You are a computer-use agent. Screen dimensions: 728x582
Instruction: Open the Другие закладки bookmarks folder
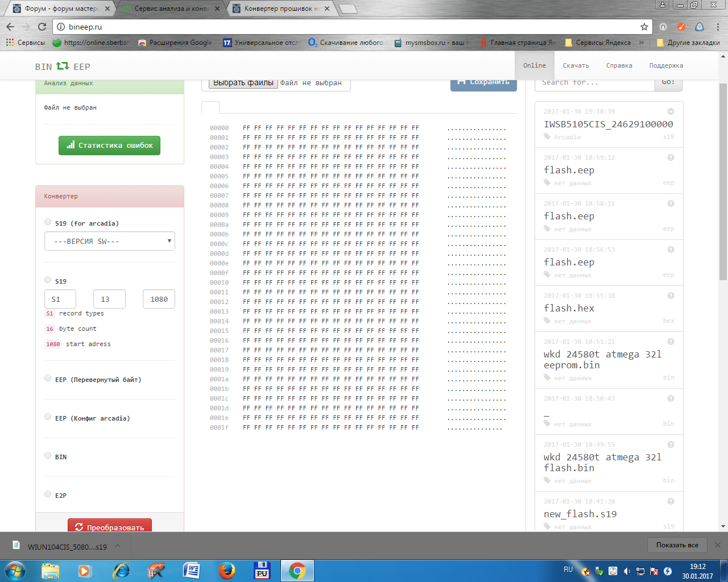point(688,43)
